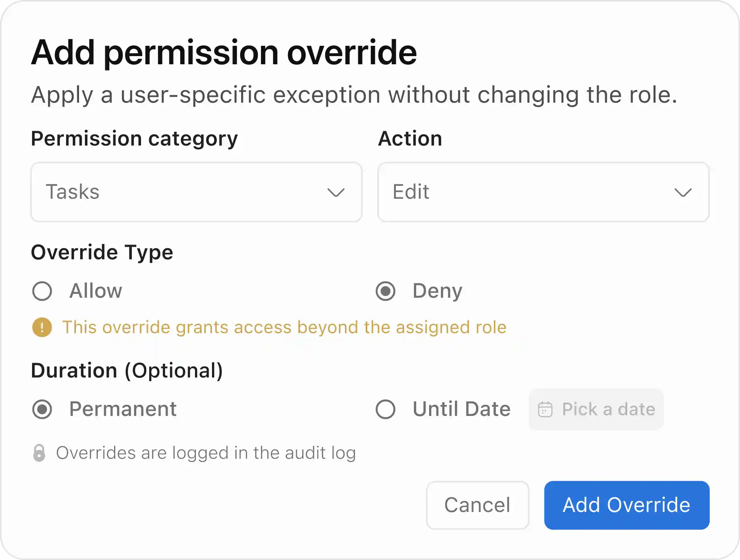Click the Duration (Optional) section label
The image size is (740, 560).
127,371
